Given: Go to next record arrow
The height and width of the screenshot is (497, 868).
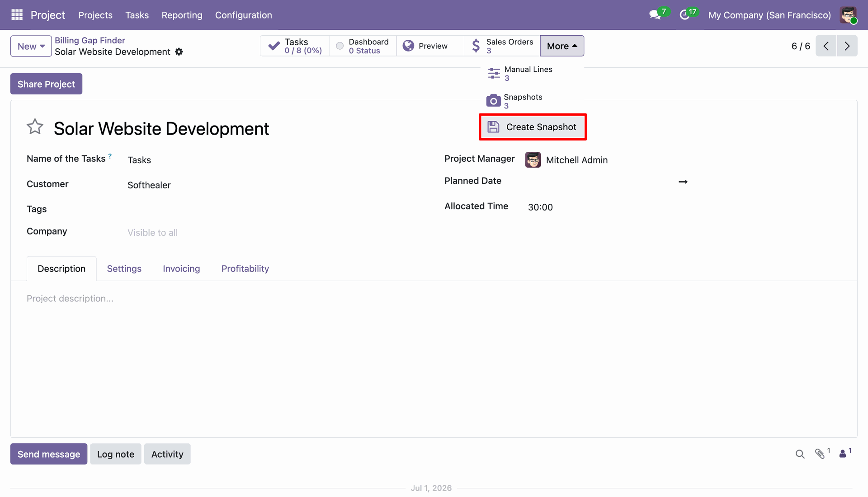Looking at the screenshot, I should click(847, 46).
